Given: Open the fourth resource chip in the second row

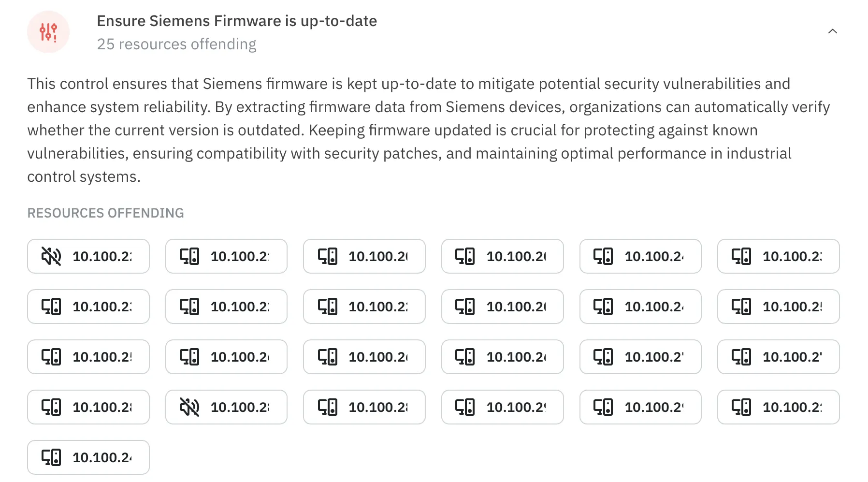Looking at the screenshot, I should pos(503,307).
